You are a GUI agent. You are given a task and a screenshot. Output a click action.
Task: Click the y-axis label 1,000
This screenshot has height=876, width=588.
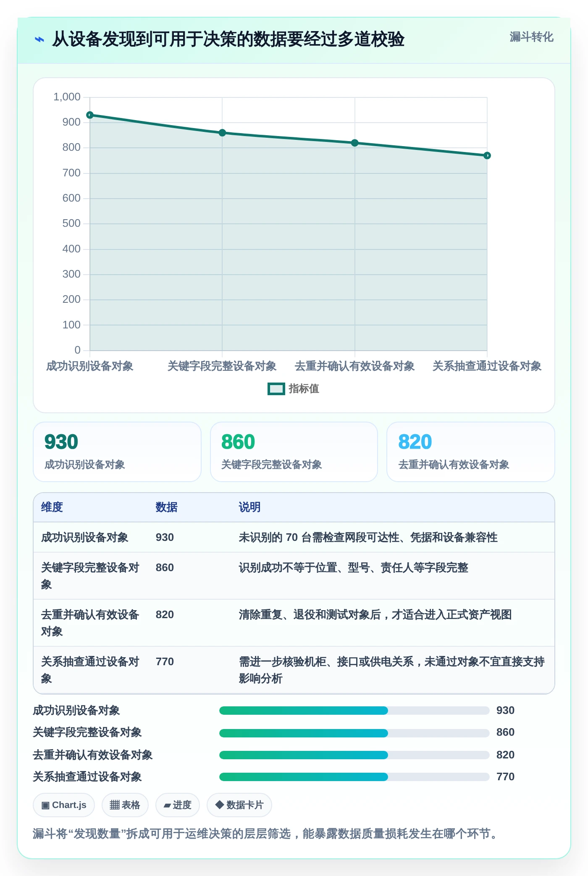[x=67, y=97]
